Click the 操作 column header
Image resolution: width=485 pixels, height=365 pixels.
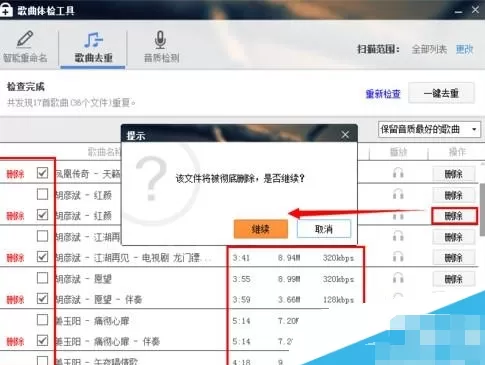(457, 152)
